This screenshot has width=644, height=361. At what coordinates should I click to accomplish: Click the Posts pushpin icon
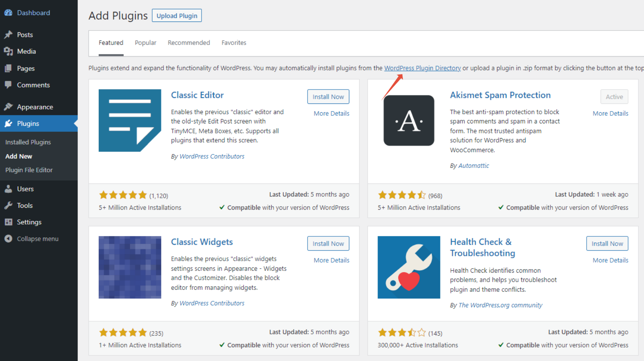coord(8,35)
